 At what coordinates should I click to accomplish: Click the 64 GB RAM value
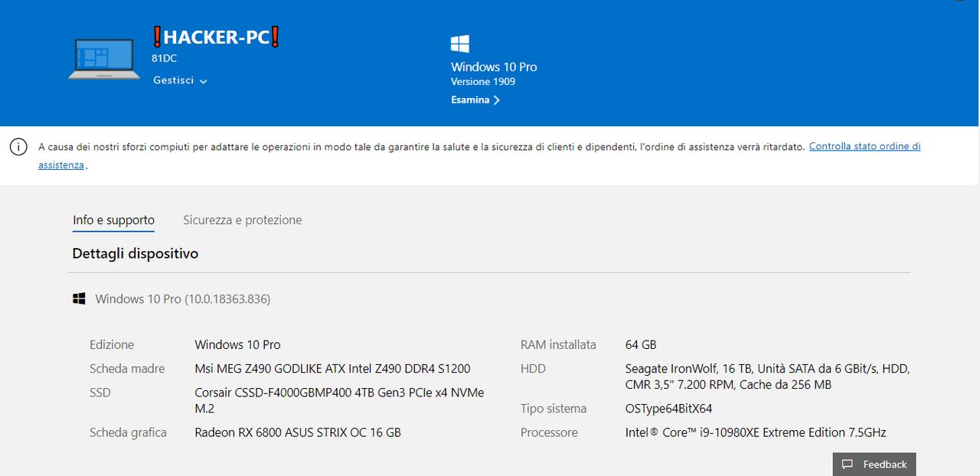pos(641,345)
